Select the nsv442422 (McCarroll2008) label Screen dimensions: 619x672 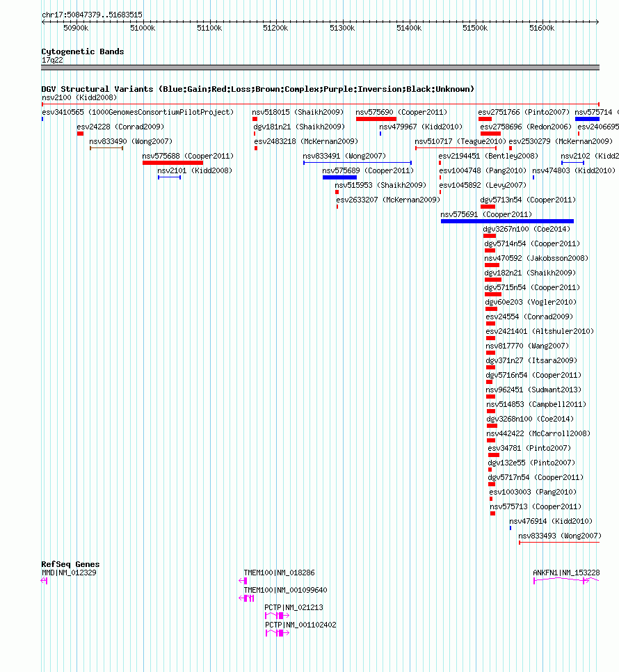538,433
